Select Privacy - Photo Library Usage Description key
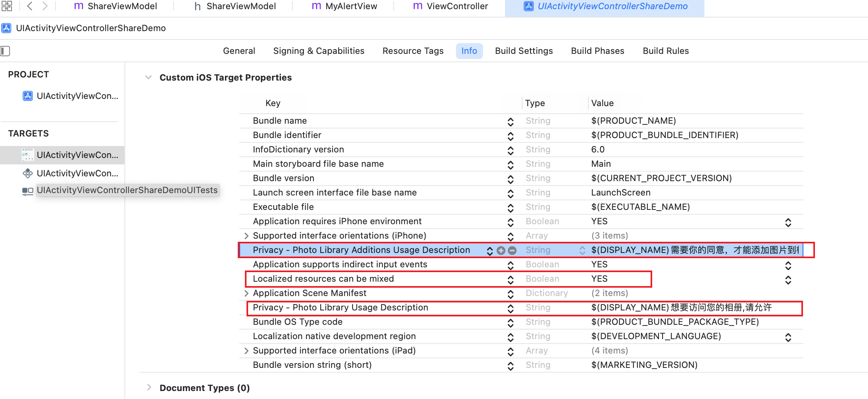The width and height of the screenshot is (868, 399). (x=340, y=308)
